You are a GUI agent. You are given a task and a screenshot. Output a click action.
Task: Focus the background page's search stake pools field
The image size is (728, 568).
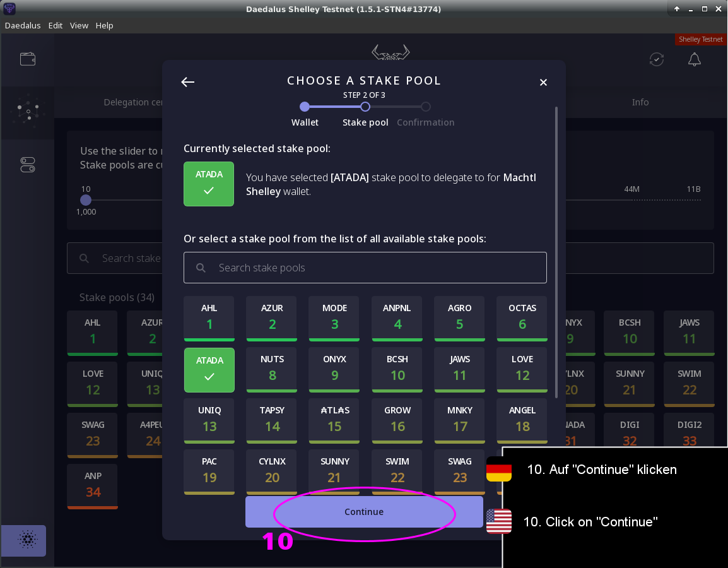(115, 258)
